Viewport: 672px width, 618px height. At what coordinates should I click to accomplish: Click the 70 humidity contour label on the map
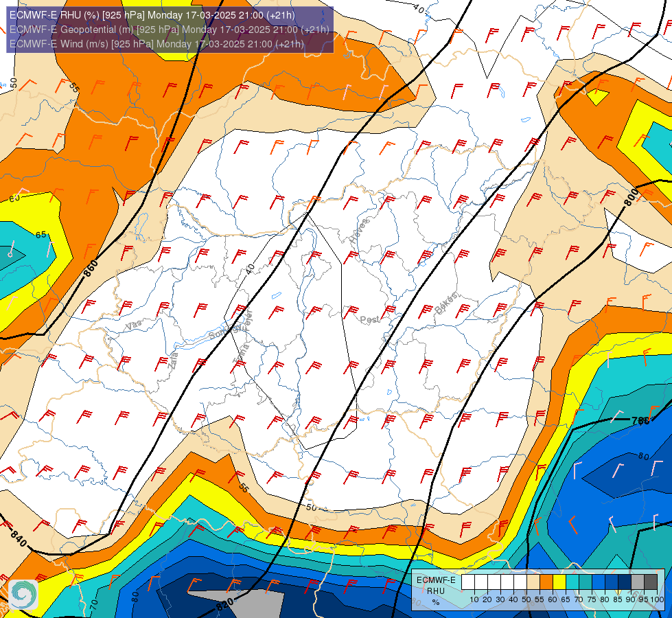(x=94, y=605)
